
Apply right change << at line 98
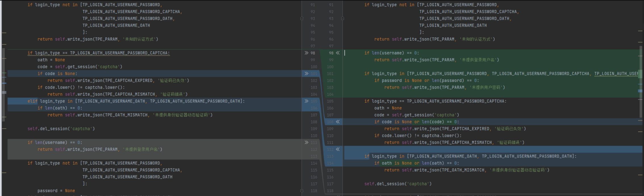[338, 53]
